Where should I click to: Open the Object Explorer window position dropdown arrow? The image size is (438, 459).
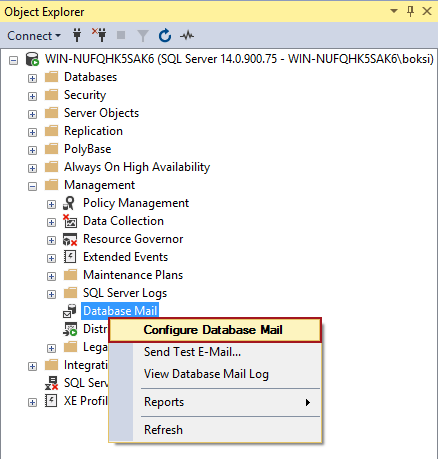(x=394, y=11)
